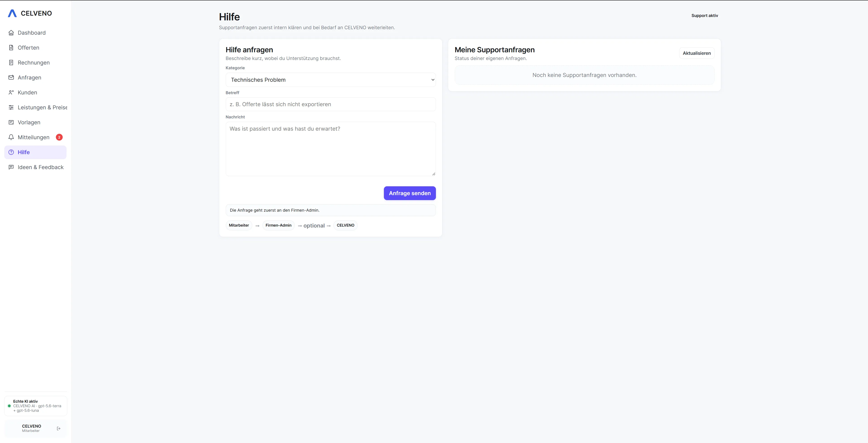Click the Betreff input field
Screen dimensions: 868x443
pyautogui.click(x=331, y=104)
